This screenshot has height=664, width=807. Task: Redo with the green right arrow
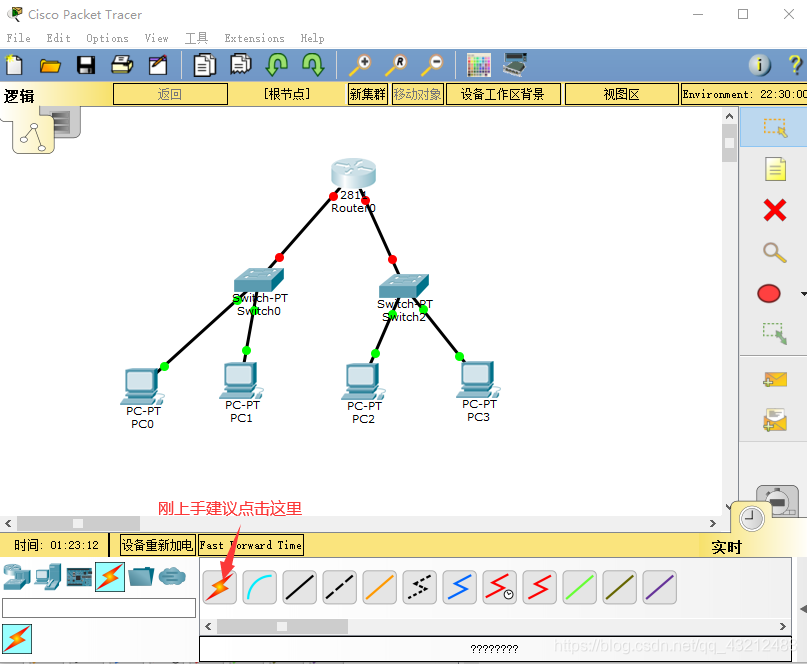(313, 65)
